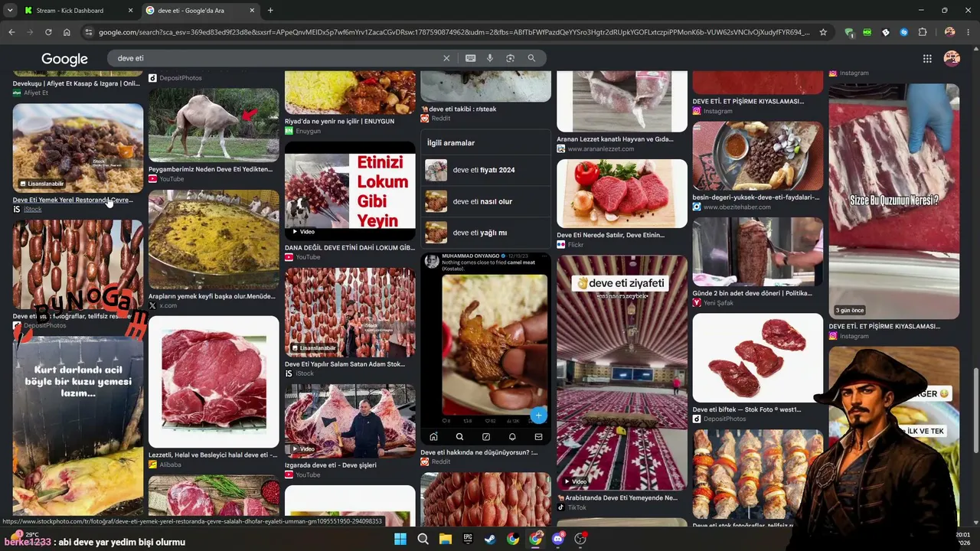Reload the current page
Viewport: 980px width, 551px height.
48,32
